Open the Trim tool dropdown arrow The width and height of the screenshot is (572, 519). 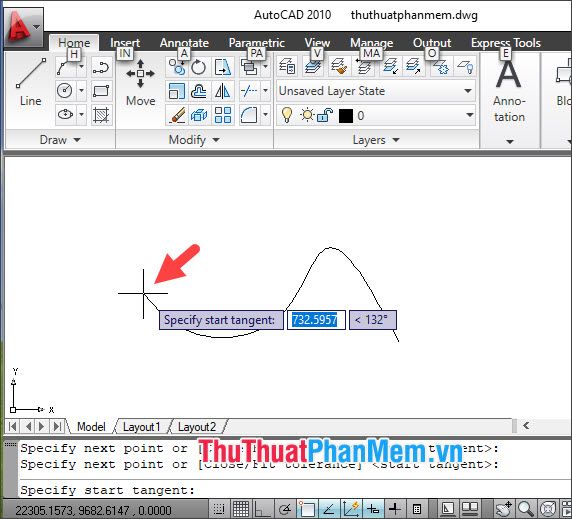266,91
